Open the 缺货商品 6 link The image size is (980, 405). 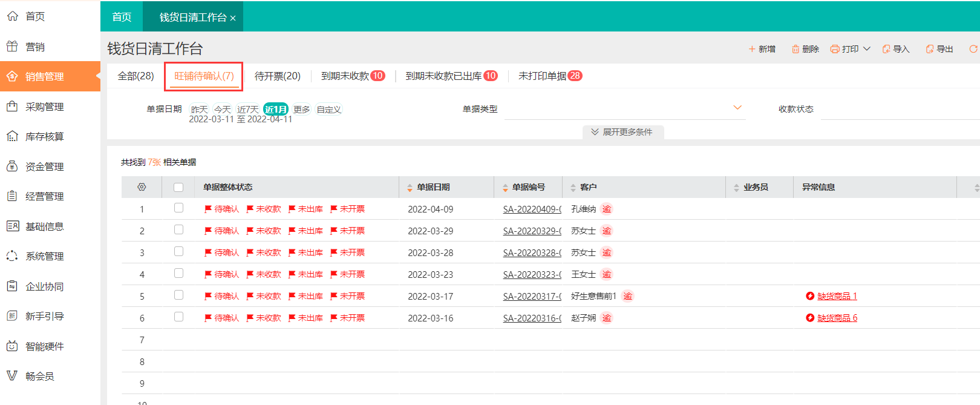tap(837, 318)
